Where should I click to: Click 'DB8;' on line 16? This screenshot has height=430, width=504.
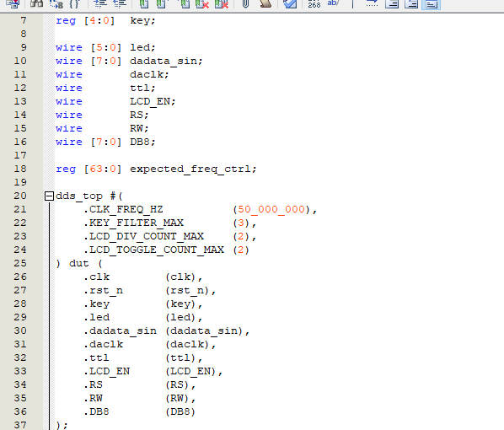pos(142,142)
